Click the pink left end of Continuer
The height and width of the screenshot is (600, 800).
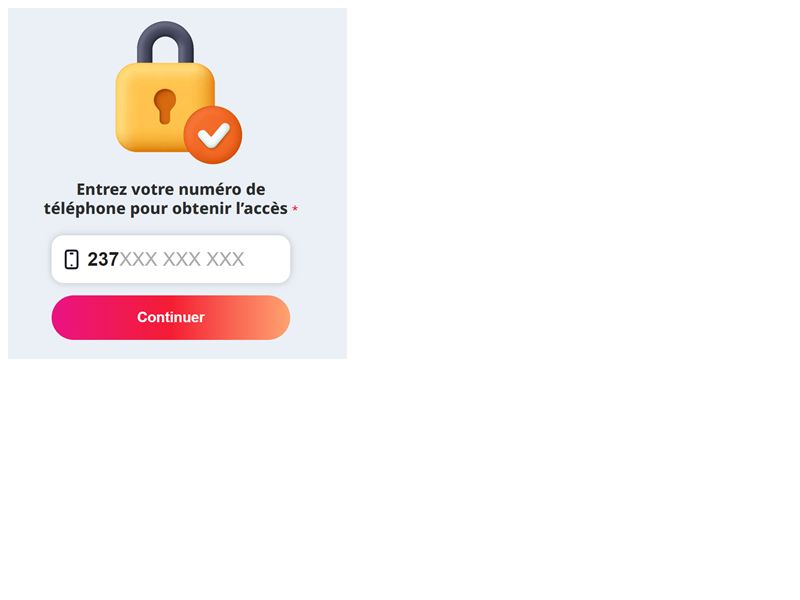[x=66, y=317]
